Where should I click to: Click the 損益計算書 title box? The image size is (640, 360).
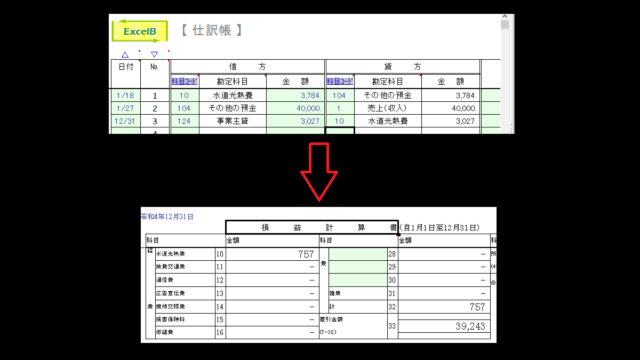tap(312, 227)
